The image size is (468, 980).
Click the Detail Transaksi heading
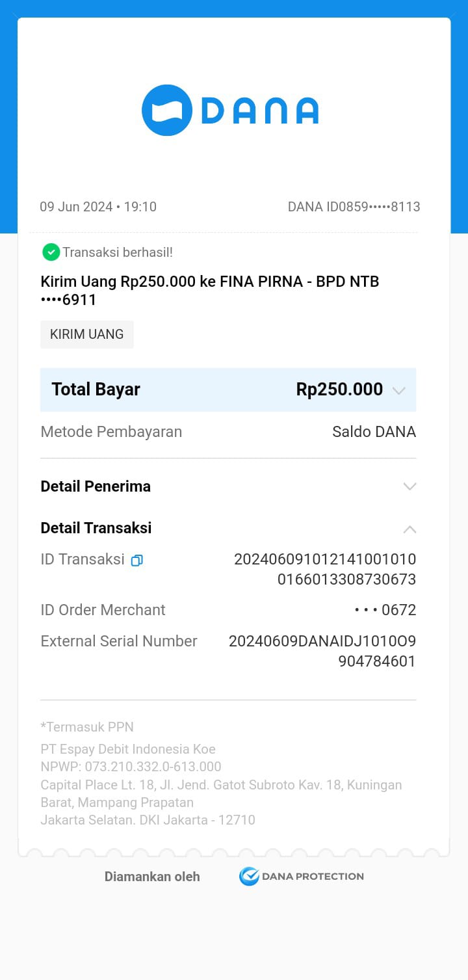[96, 528]
